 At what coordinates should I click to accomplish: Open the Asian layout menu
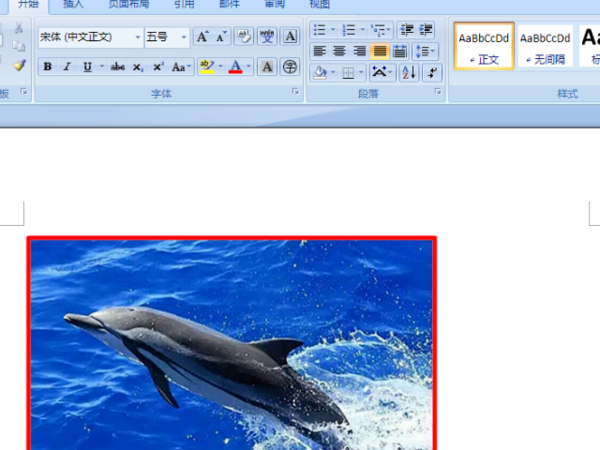382,72
